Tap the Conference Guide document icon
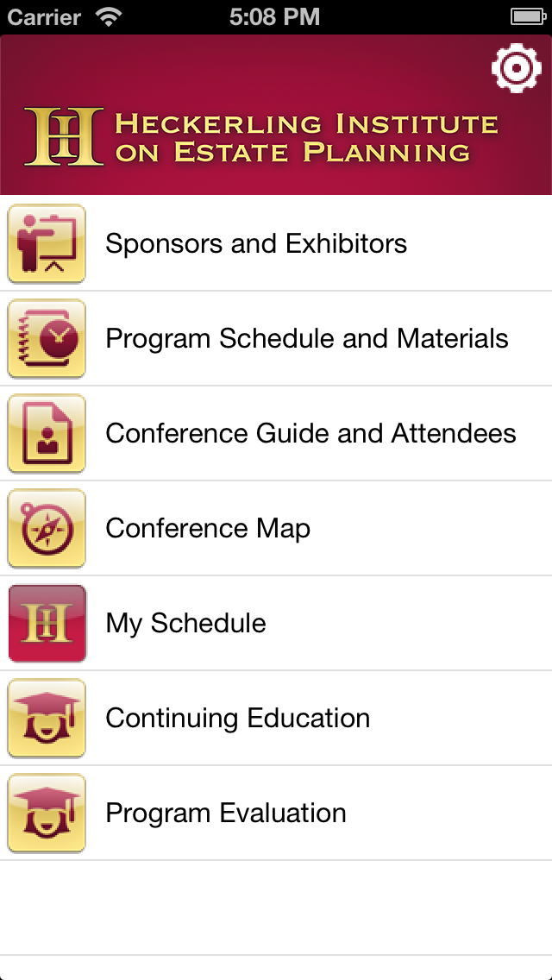 click(47, 433)
